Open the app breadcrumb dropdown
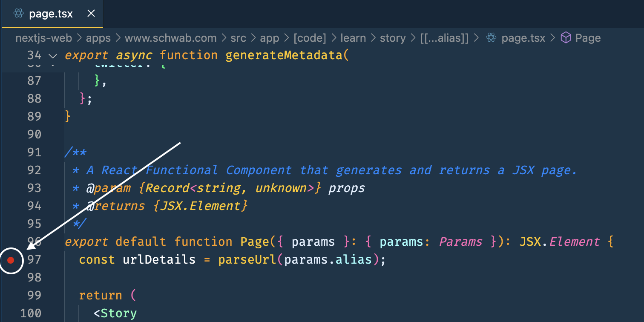The width and height of the screenshot is (644, 322). [x=270, y=38]
